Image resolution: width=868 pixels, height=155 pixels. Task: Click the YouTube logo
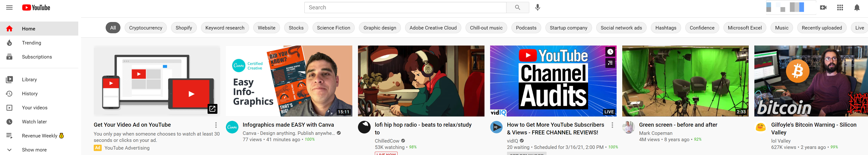click(x=36, y=7)
